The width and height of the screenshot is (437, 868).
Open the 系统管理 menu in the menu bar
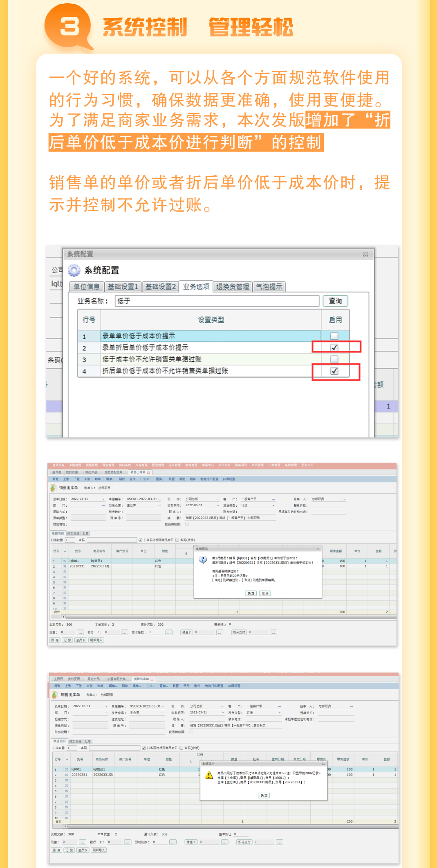pyautogui.click(x=291, y=465)
